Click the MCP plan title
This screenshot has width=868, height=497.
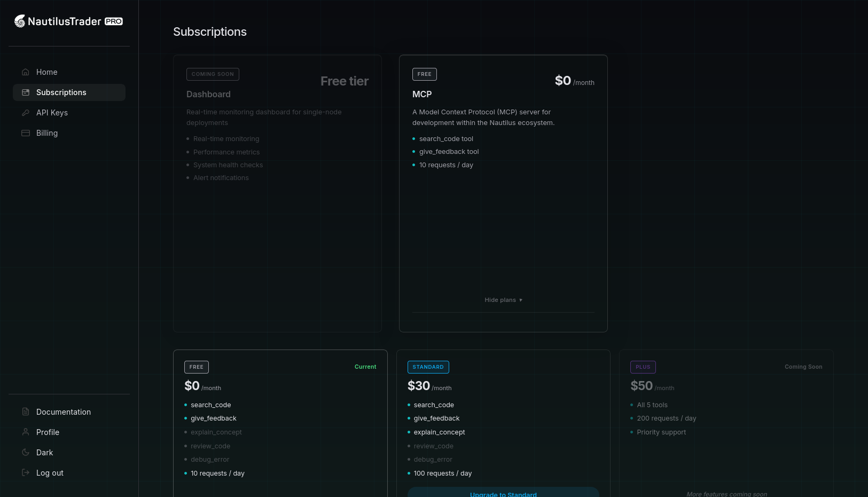coord(422,94)
